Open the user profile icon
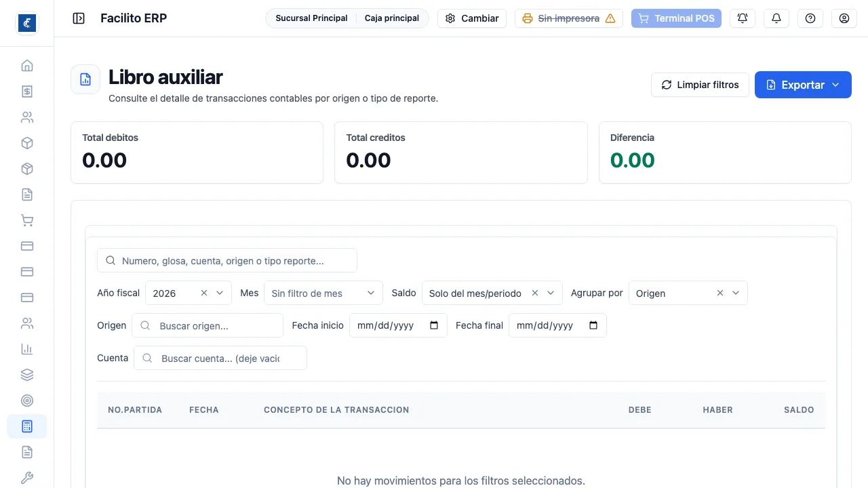868x488 pixels. [844, 18]
